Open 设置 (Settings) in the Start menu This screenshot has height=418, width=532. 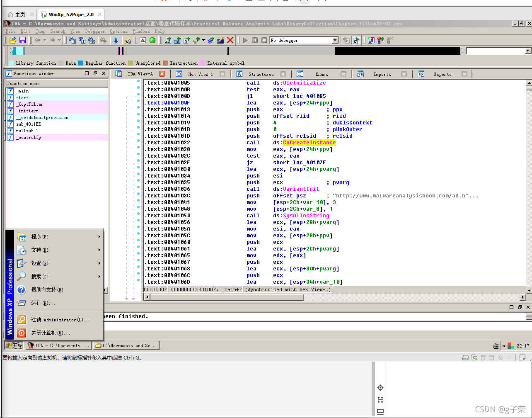[58, 263]
